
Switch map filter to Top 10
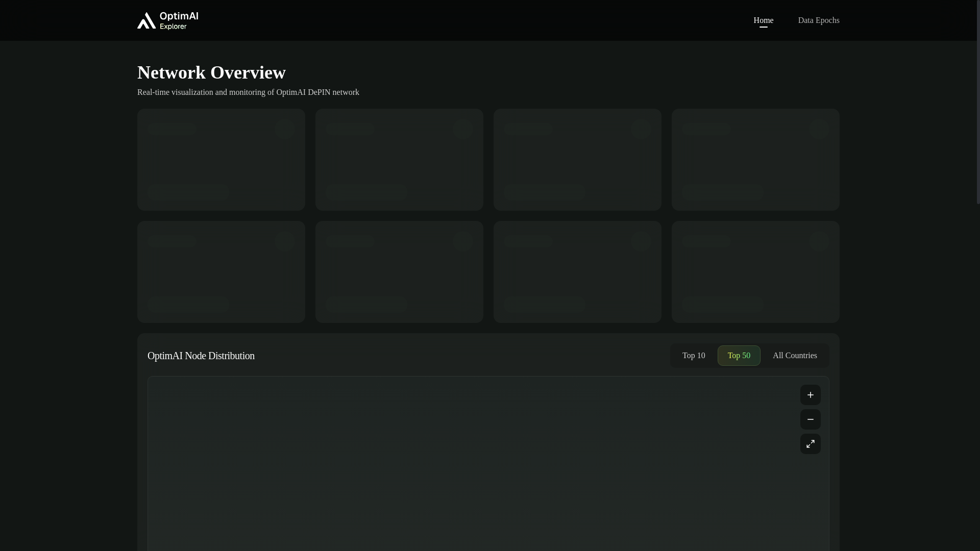click(693, 356)
